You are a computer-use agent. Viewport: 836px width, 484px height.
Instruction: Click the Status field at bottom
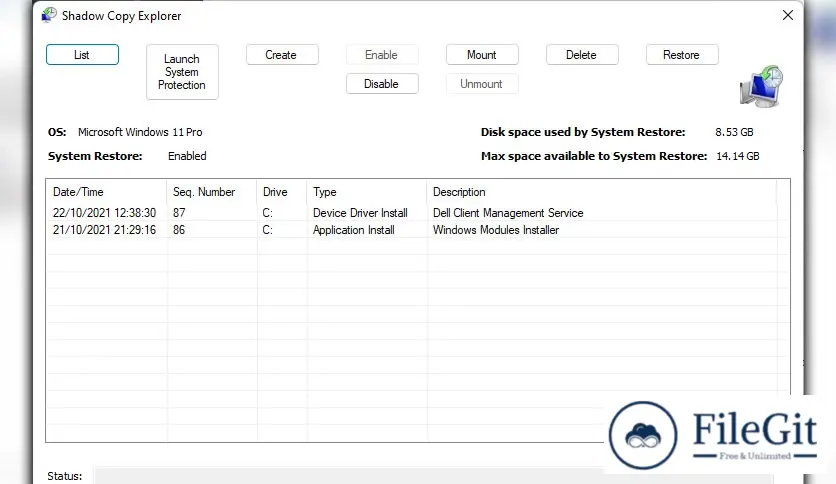(x=433, y=476)
